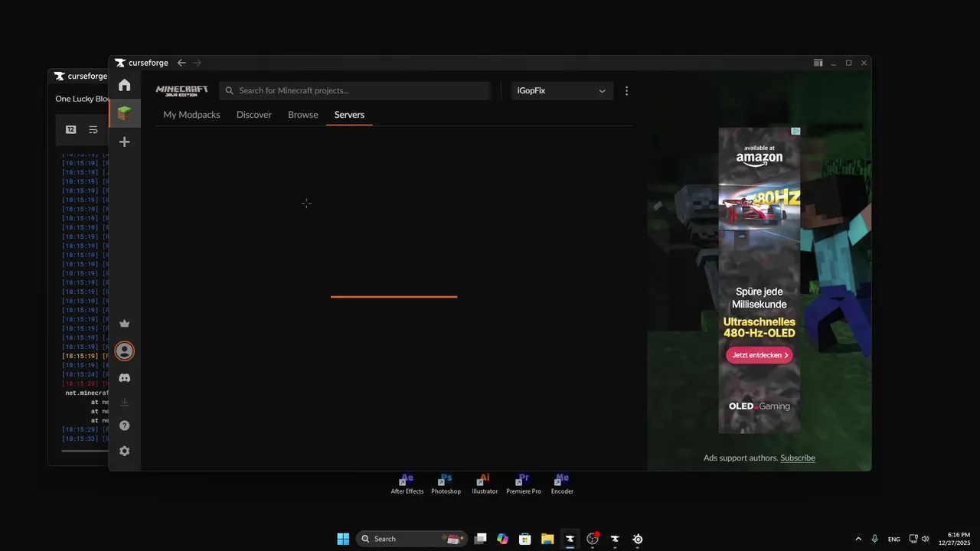
Task: Click the Subscribe link below the ad
Action: [x=798, y=458]
